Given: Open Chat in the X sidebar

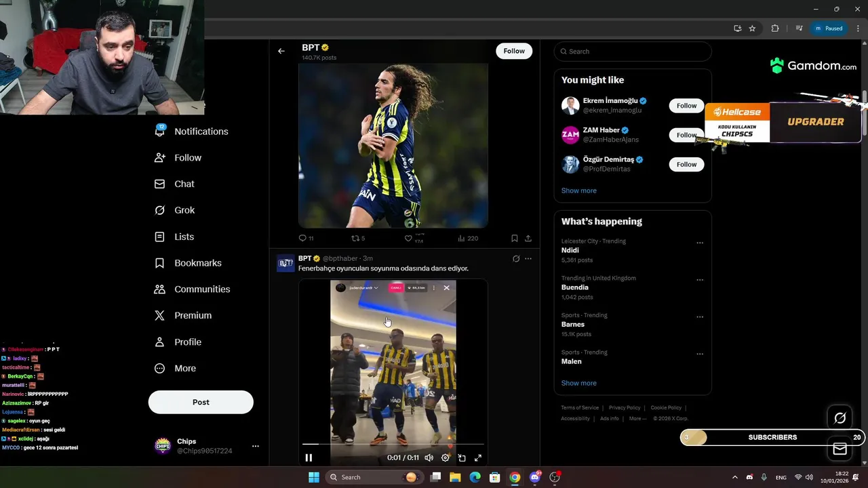Looking at the screenshot, I should pos(174,184).
